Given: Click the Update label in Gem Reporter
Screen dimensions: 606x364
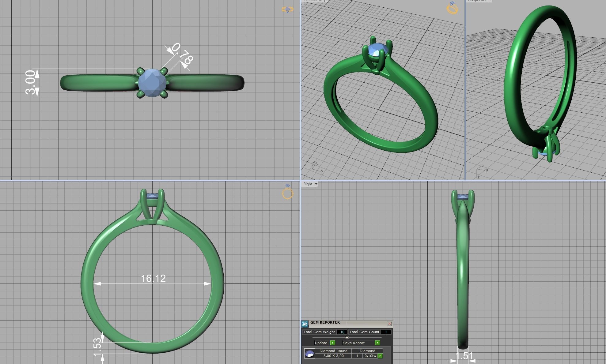Looking at the screenshot, I should (321, 343).
